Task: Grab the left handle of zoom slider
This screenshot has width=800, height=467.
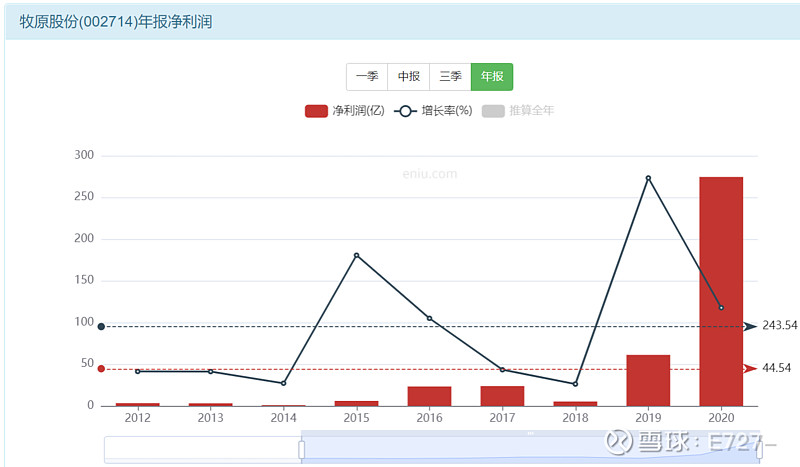Action: click(302, 450)
